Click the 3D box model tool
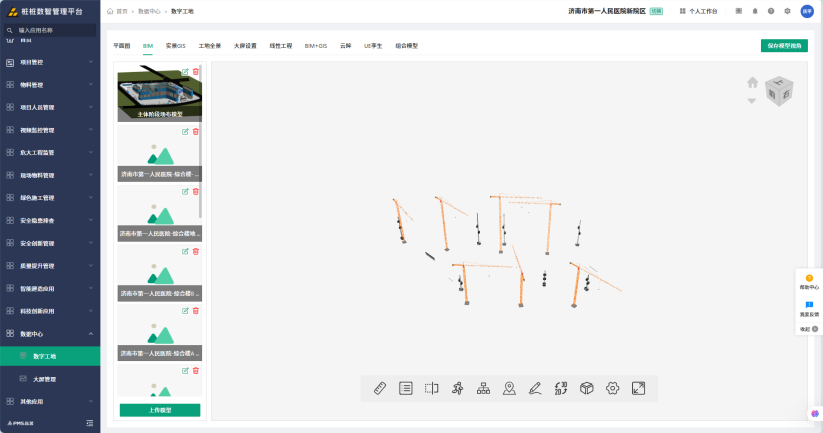Viewport: 823px width, 433px height. point(587,388)
